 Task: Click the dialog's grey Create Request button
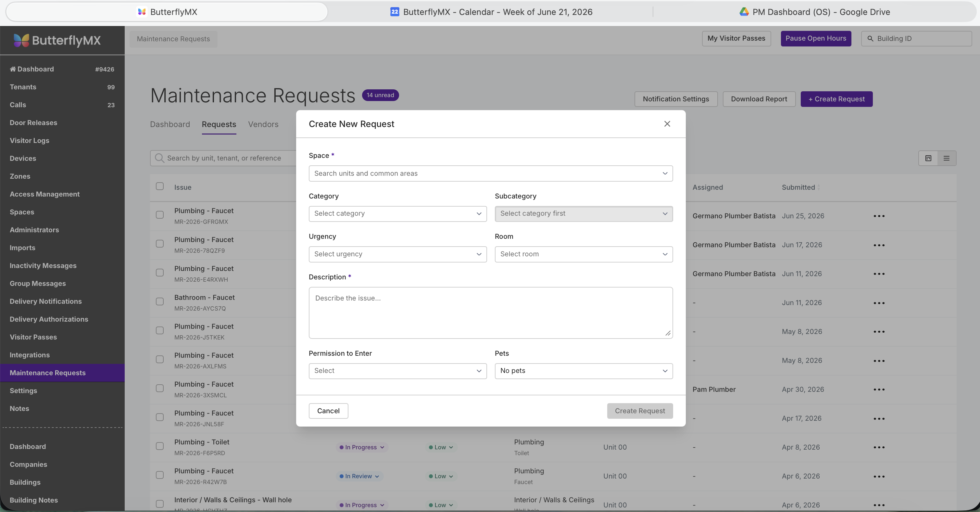pos(639,411)
